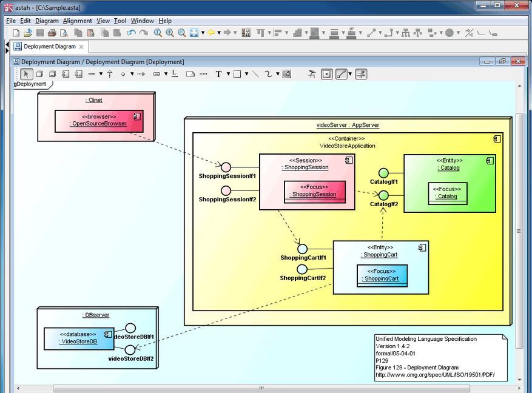The image size is (532, 393).
Task: Click the Insert Image tool icon
Action: (x=287, y=74)
